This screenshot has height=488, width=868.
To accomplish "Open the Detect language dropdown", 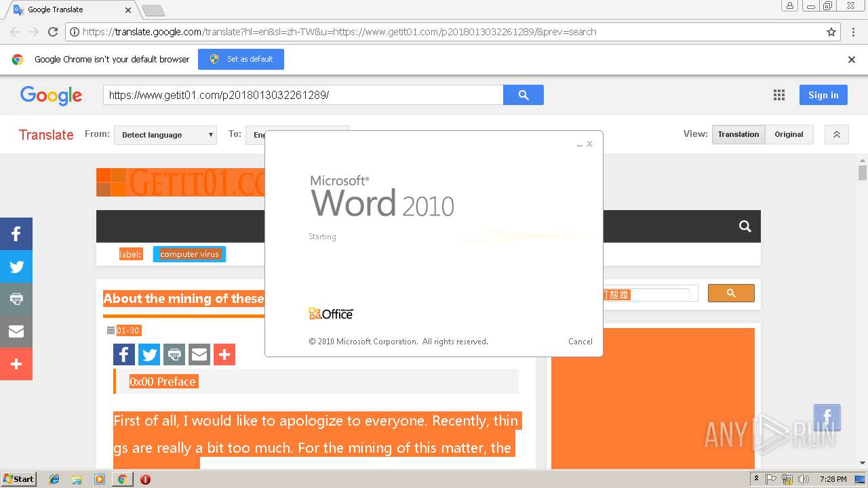I will [165, 135].
